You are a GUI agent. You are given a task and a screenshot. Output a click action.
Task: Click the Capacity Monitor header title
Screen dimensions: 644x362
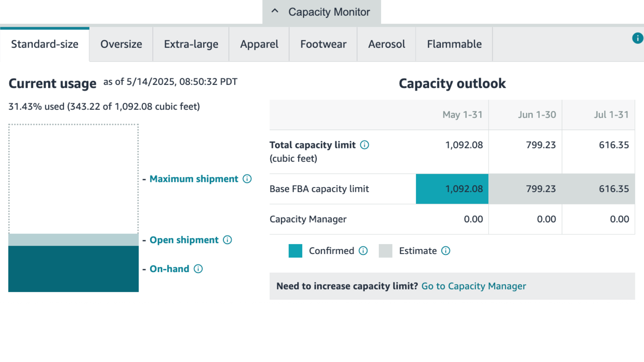click(329, 12)
